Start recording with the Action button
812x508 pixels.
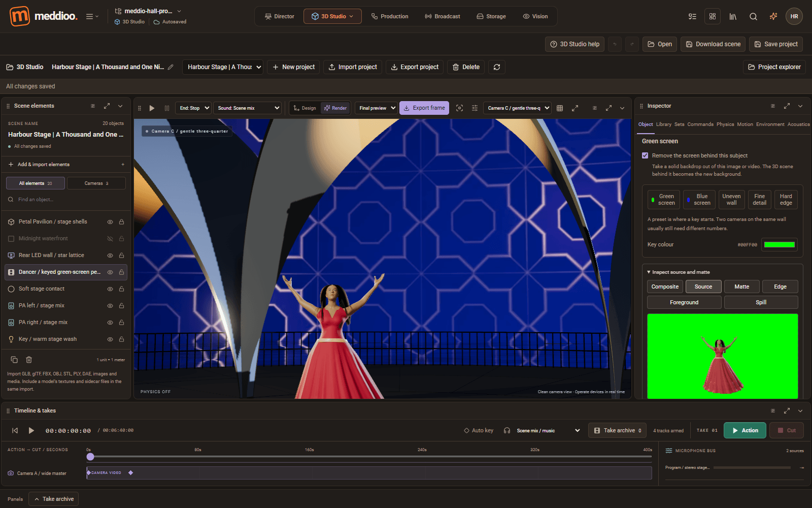click(745, 430)
